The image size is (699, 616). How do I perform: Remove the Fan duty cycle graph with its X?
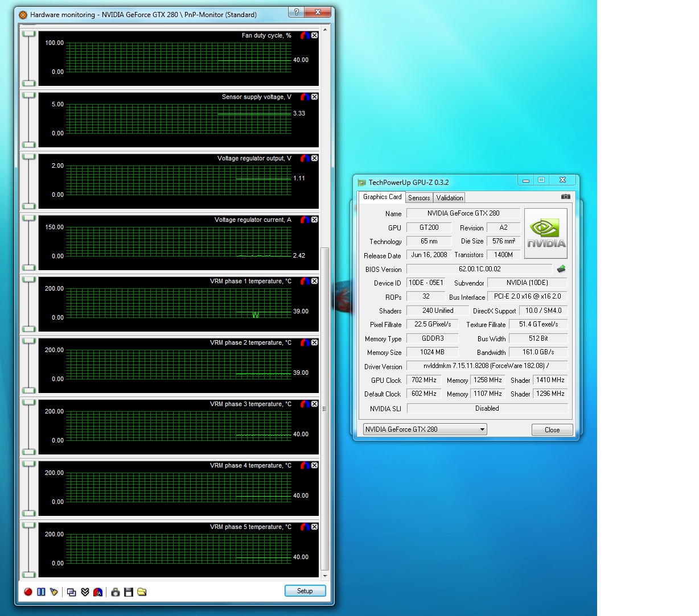[x=315, y=35]
